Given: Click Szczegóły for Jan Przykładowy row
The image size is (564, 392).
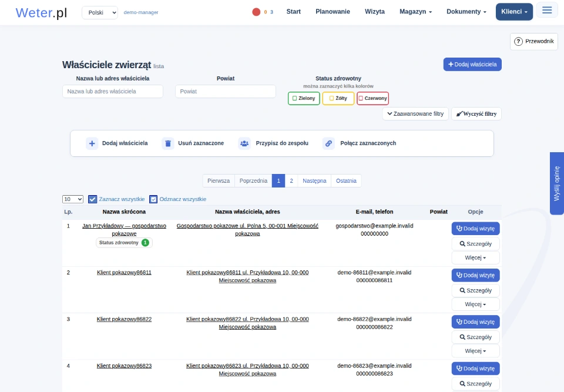Looking at the screenshot, I should [x=475, y=244].
